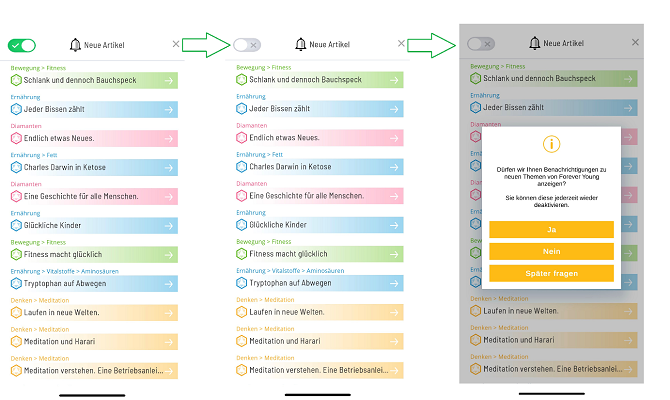This screenshot has height=400, width=670.
Task: Open arrow for 'Tryptophan auf Abwegen' in left screen
Action: point(169,283)
